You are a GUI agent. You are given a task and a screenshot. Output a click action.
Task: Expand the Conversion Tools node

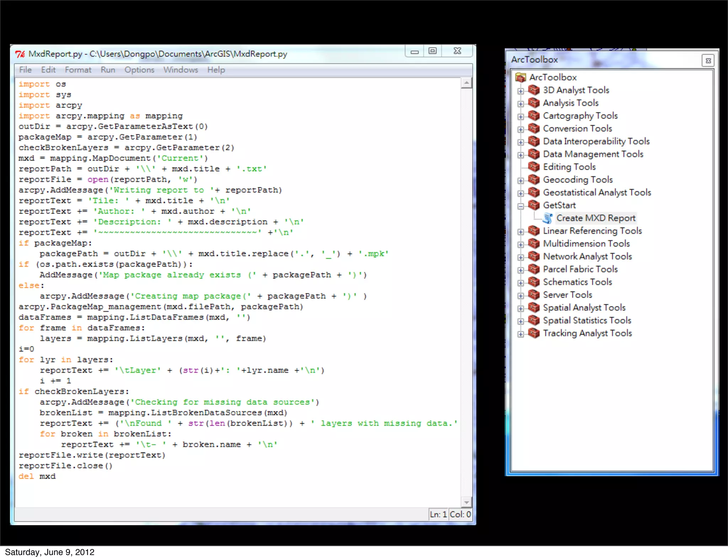point(521,129)
